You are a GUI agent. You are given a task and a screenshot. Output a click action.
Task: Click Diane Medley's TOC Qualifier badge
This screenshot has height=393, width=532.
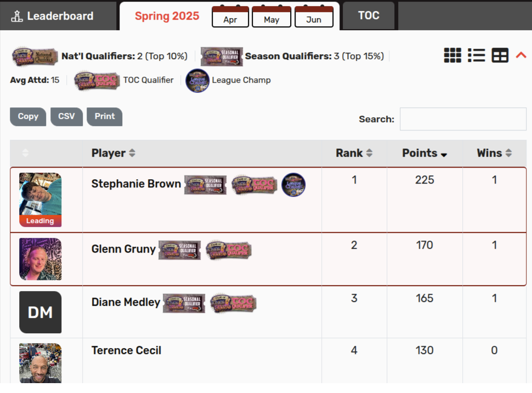[x=234, y=303]
